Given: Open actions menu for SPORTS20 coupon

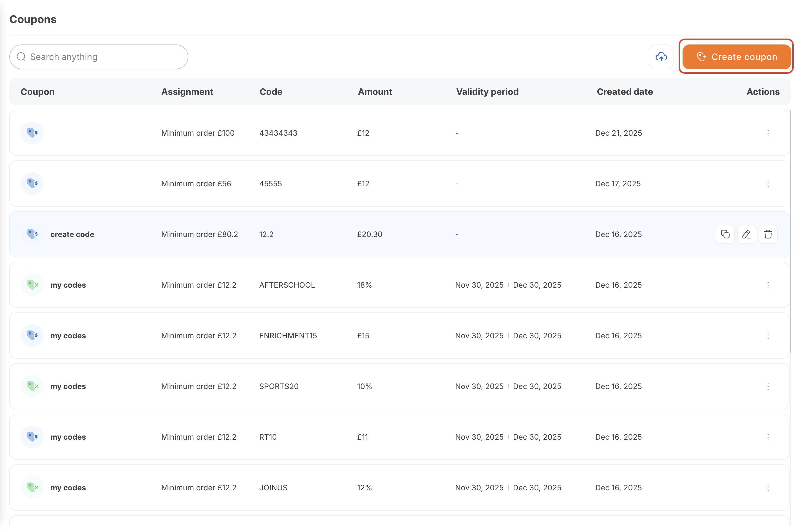Looking at the screenshot, I should tap(768, 386).
